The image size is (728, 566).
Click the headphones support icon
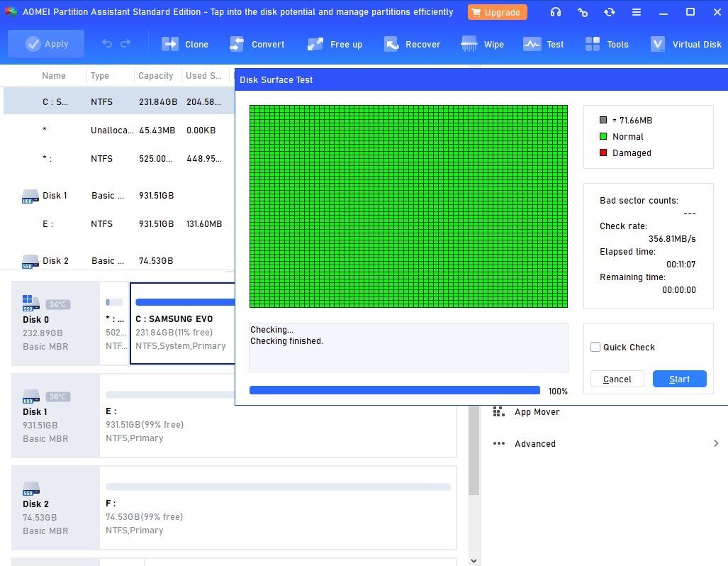[x=555, y=11]
